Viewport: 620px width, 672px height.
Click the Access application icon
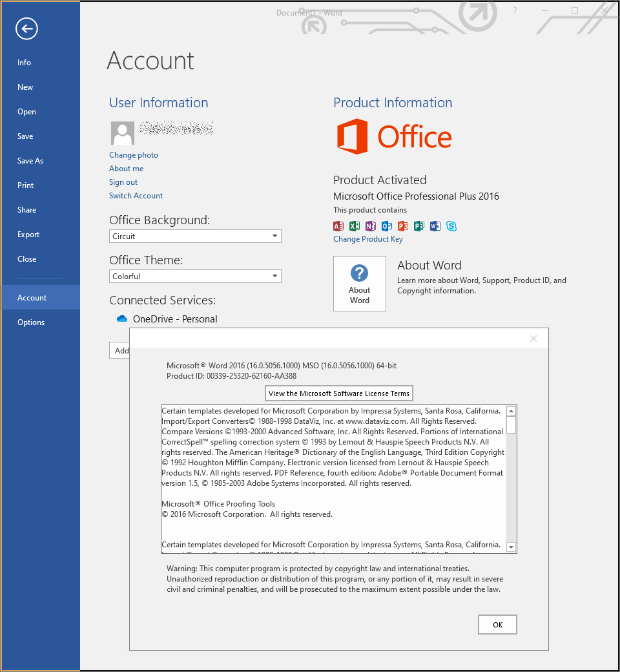point(338,226)
